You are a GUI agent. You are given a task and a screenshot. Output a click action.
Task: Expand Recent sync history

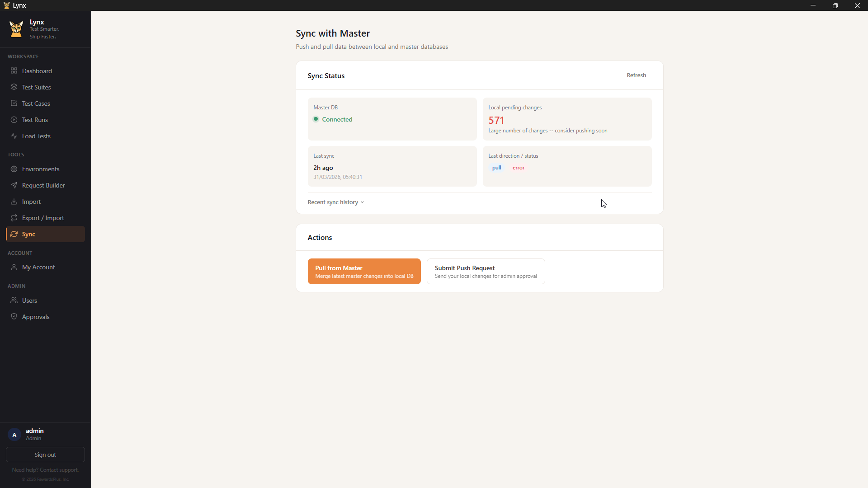tap(333, 202)
